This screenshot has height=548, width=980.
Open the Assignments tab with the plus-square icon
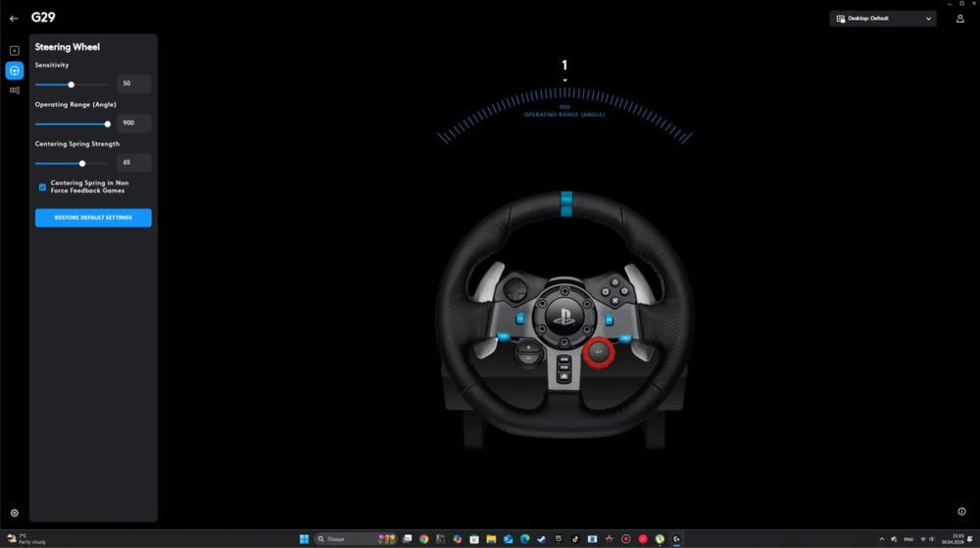pyautogui.click(x=15, y=51)
